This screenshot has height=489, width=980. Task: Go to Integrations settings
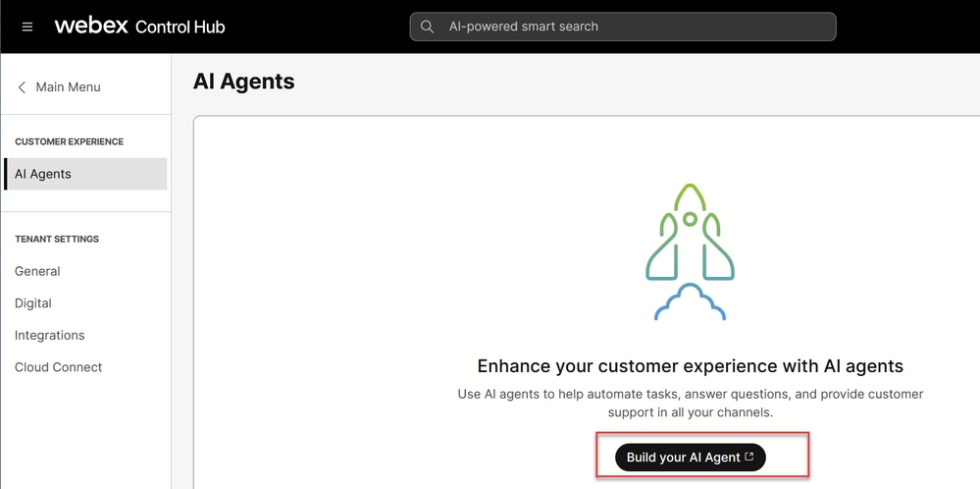tap(50, 335)
